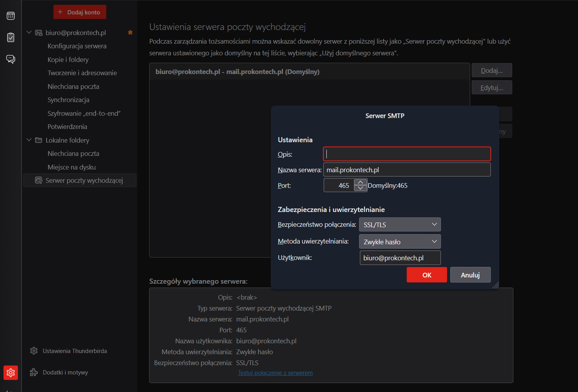Open Niechciana poczta under Lokalne foldery
Viewport: 578px width, 392px height.
(73, 154)
